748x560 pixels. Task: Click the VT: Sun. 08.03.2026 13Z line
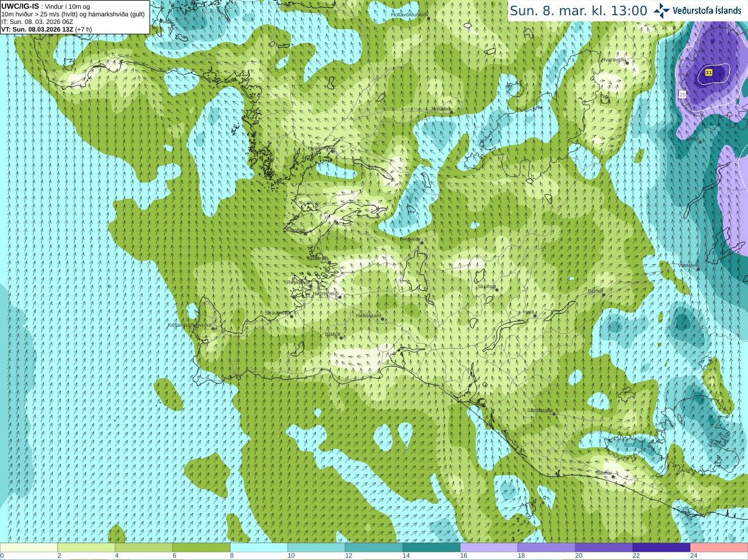coord(46,29)
